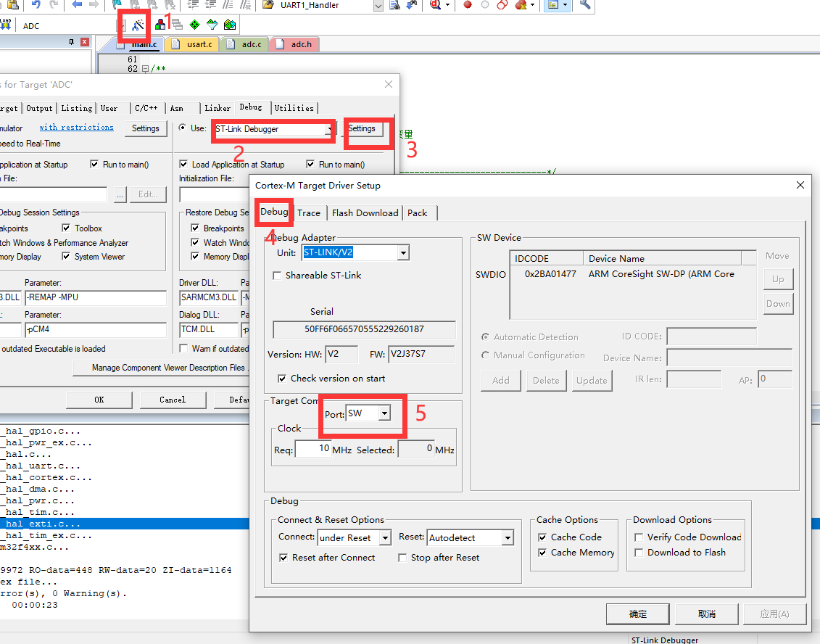Toggle the Cache Memory checkbox
Image resolution: width=820 pixels, height=644 pixels.
click(542, 553)
